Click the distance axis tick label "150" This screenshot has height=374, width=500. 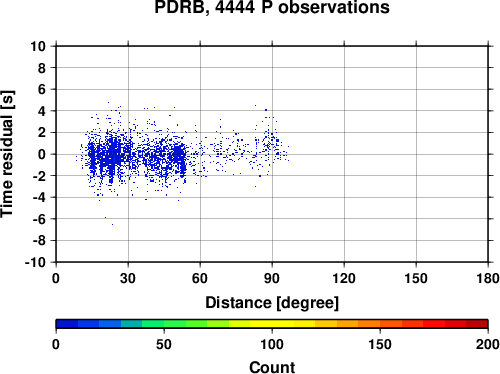tap(416, 278)
